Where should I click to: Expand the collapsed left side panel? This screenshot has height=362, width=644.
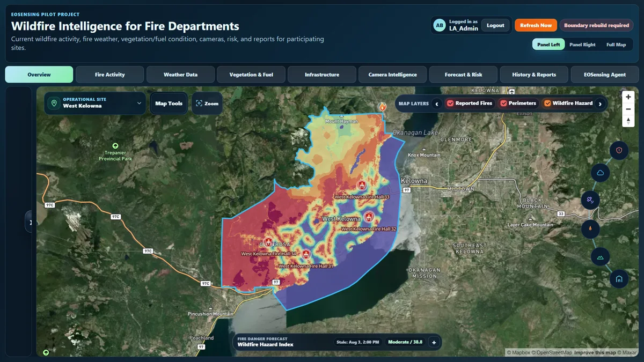pyautogui.click(x=31, y=222)
